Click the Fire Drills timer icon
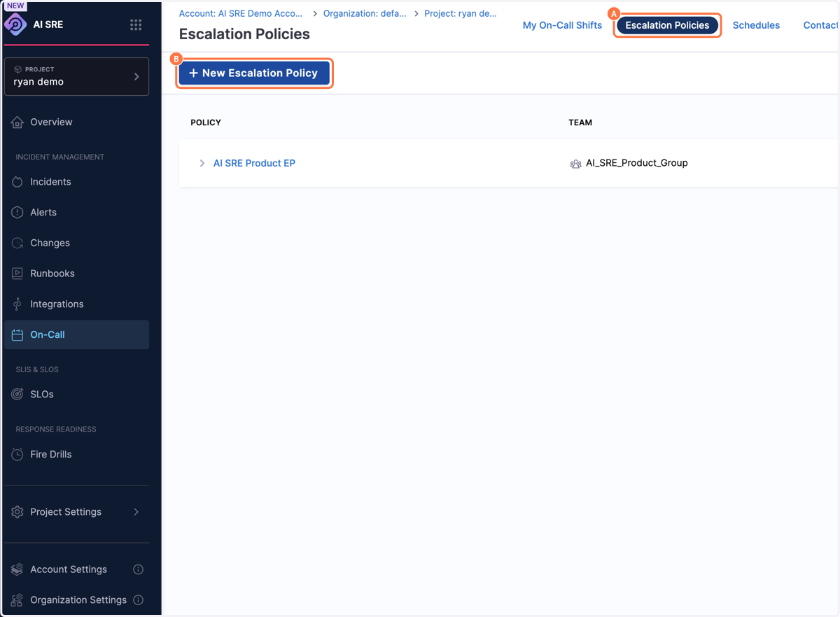Viewport: 840px width, 617px height. point(17,455)
